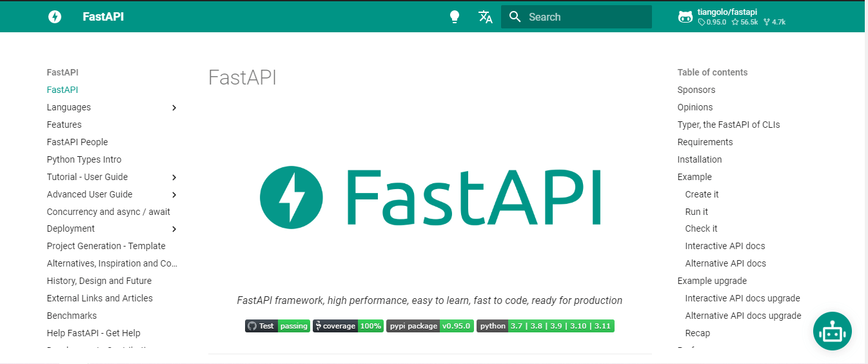Jump to Run it subsection
The height and width of the screenshot is (364, 868).
[x=697, y=212]
